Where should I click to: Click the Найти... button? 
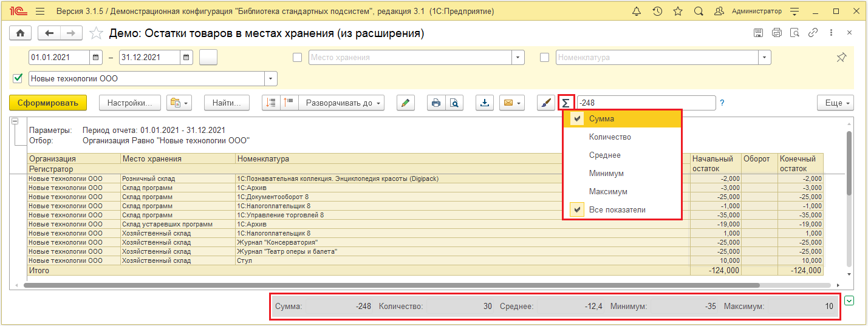[x=227, y=103]
